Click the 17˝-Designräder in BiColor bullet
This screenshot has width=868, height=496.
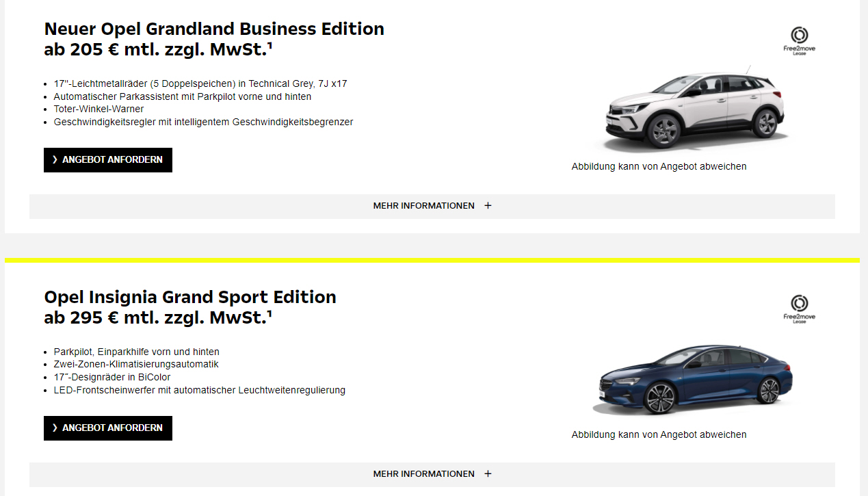click(x=112, y=377)
